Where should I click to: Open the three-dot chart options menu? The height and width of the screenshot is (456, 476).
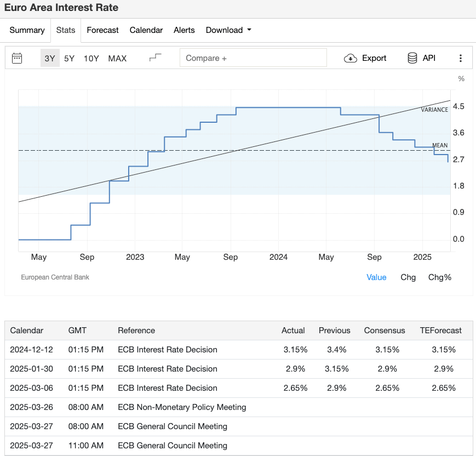click(461, 58)
